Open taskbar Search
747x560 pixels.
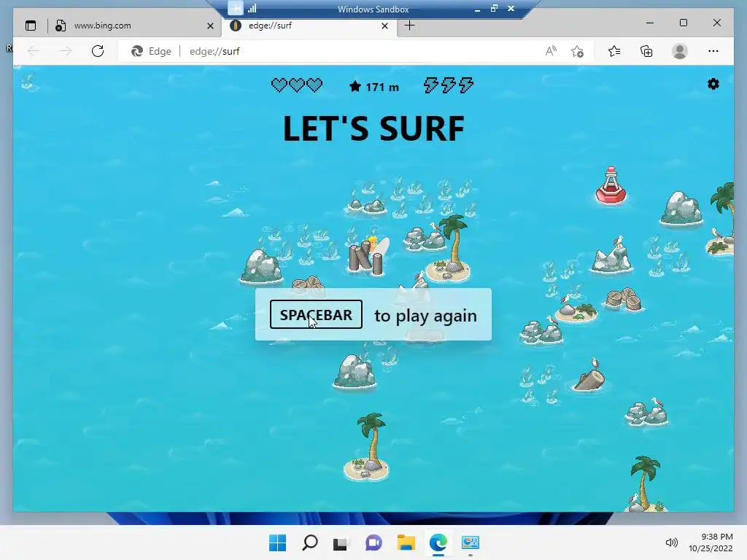309,542
